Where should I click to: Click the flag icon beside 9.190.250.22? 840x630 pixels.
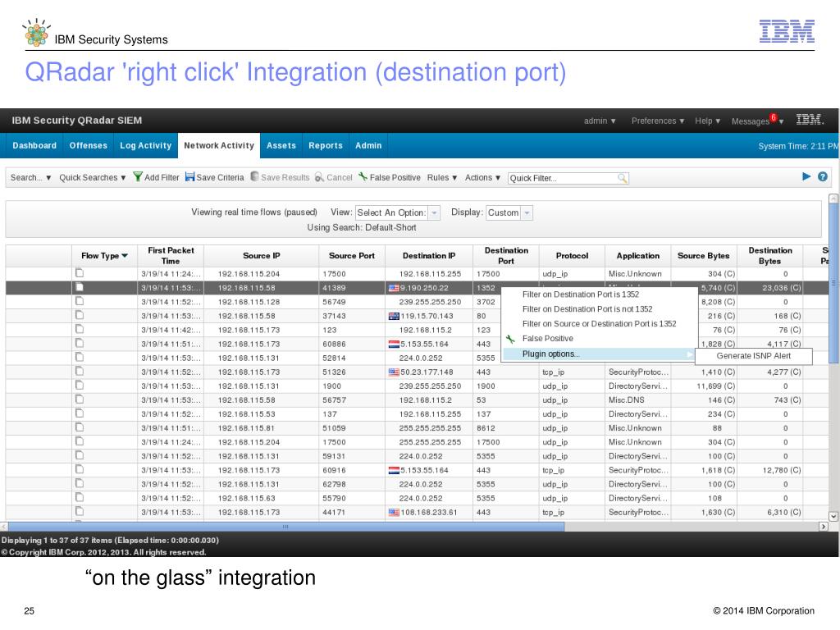(394, 288)
